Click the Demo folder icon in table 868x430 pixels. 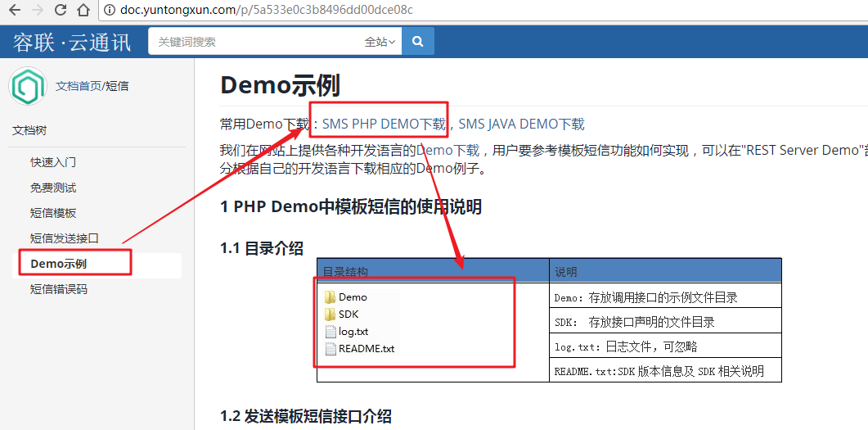pyautogui.click(x=331, y=297)
